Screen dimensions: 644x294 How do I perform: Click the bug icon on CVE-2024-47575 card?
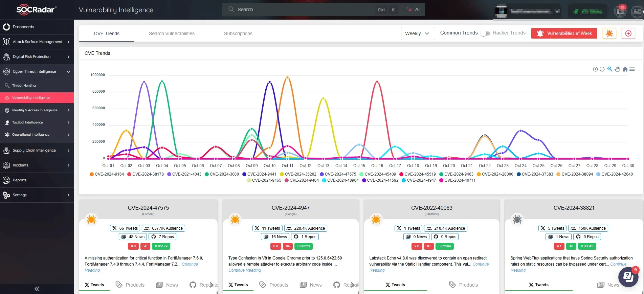(x=91, y=220)
